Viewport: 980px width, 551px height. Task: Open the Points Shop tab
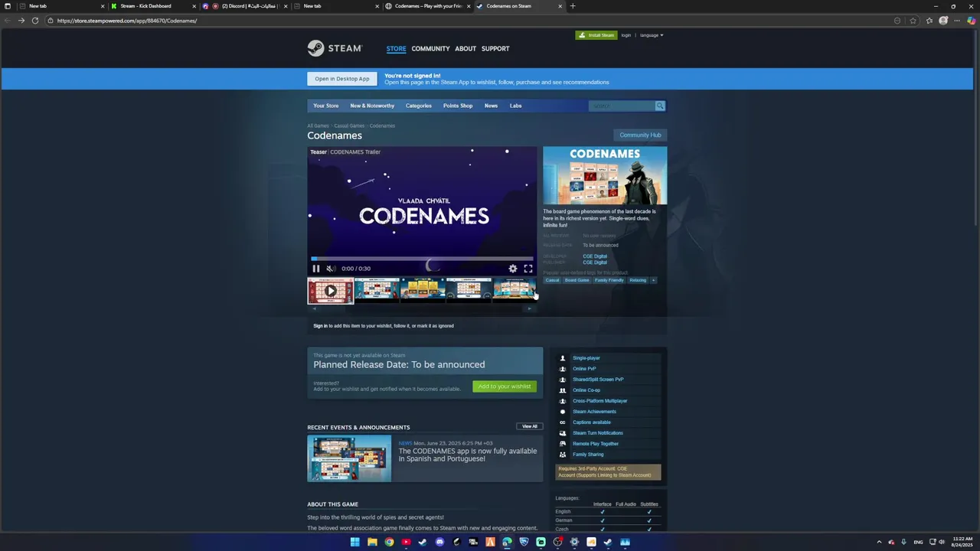point(458,106)
